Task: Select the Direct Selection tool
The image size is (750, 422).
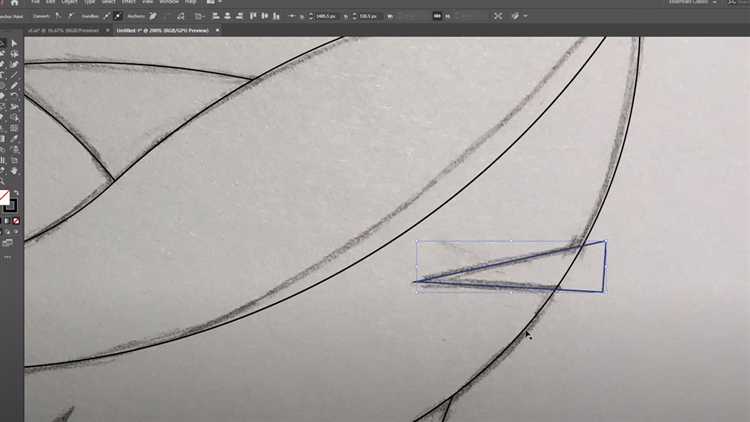Action: click(14, 44)
